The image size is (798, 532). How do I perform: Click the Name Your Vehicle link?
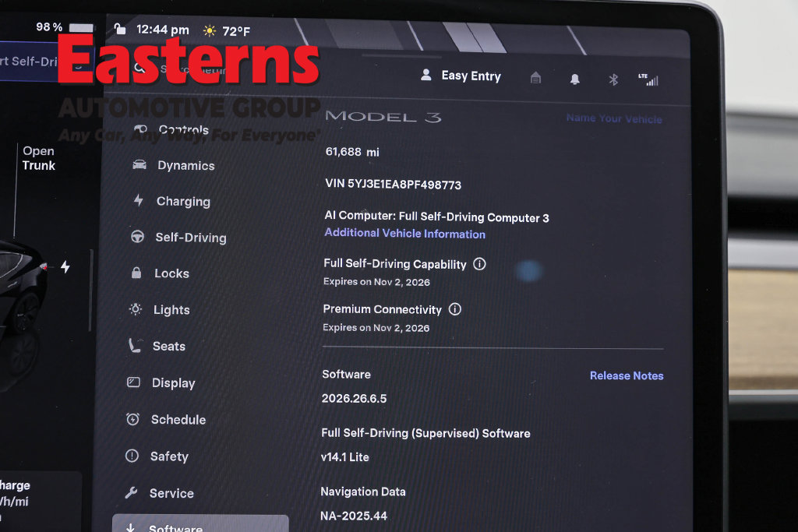pos(614,118)
